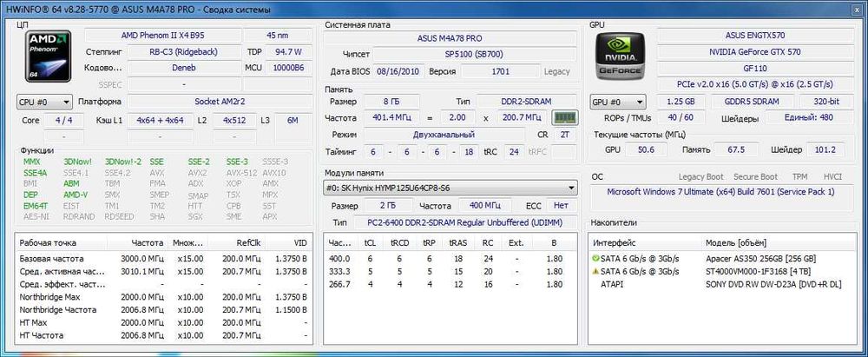Click the NVIDIA GeForce GPU logo
This screenshot has height=357, width=868.
point(620,56)
